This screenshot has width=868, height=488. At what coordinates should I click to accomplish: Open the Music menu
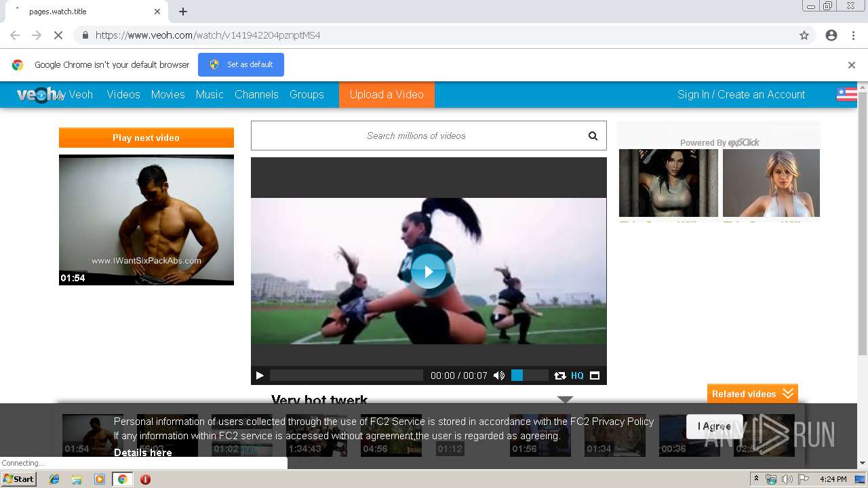210,94
